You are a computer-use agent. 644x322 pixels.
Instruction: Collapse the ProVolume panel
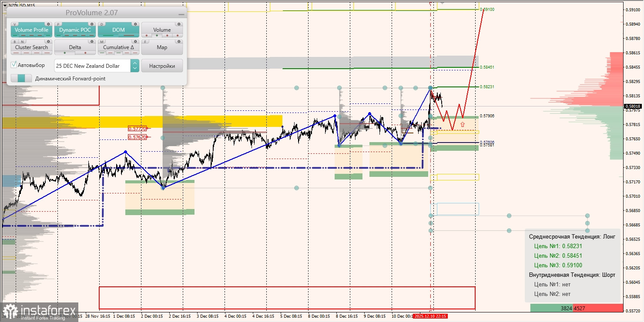tap(181, 14)
